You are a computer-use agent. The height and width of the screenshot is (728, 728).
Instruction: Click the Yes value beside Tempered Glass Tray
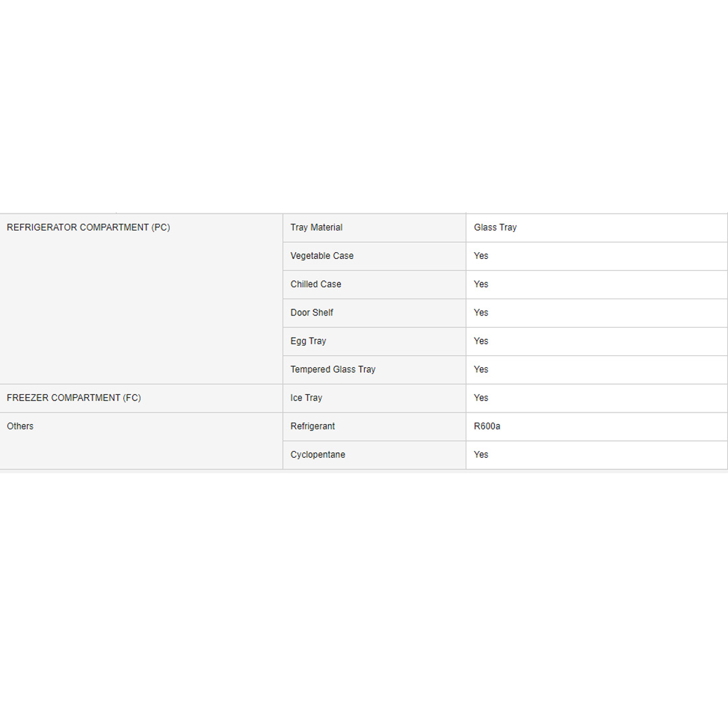coord(481,369)
